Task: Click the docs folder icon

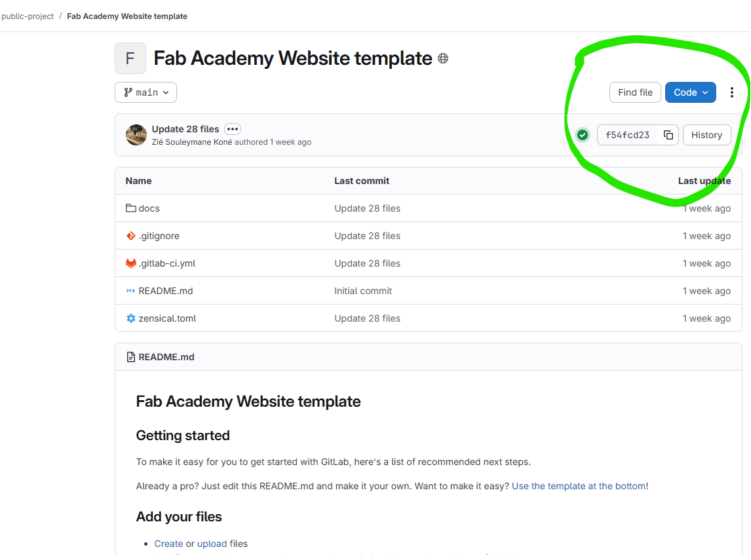Action: pos(131,208)
